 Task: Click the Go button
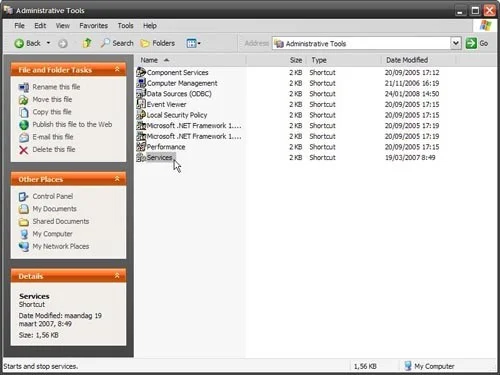[477, 43]
